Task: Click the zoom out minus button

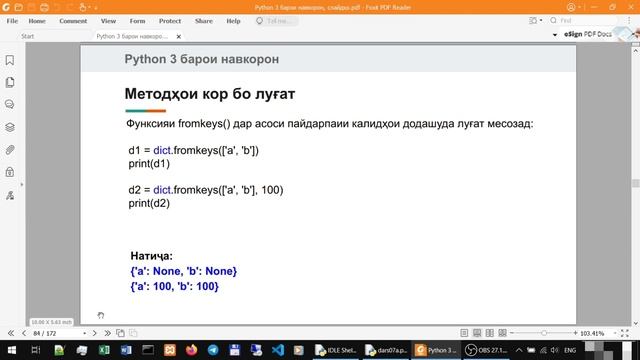Action: click(x=512, y=333)
